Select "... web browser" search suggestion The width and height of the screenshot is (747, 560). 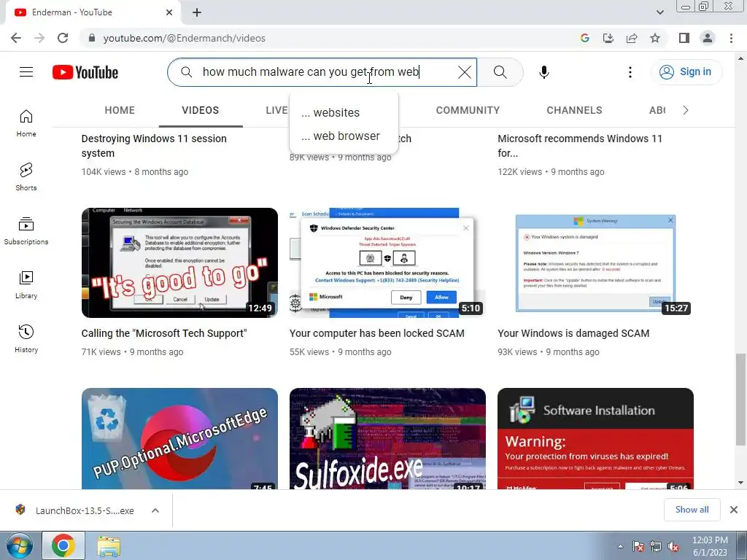(x=344, y=136)
